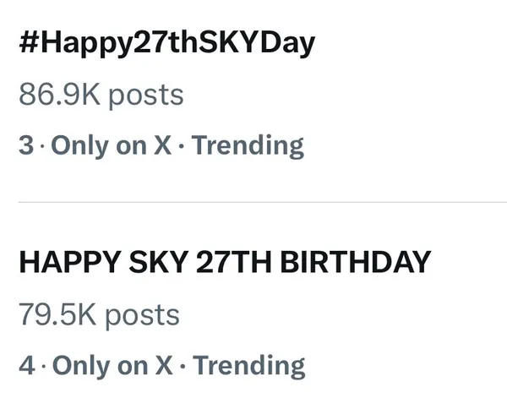Select "Only on X" under #Happy27thSKYDay
This screenshot has height=420, width=507.
point(112,146)
